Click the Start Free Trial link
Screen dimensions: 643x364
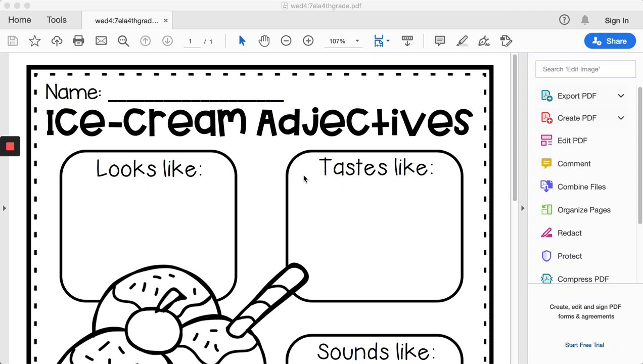click(x=584, y=345)
